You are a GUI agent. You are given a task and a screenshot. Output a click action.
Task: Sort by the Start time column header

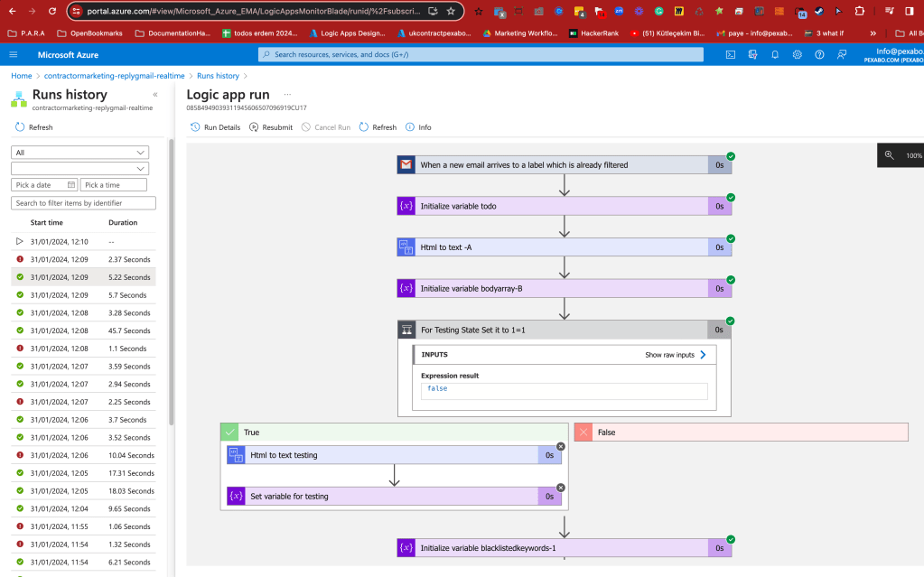tap(47, 223)
